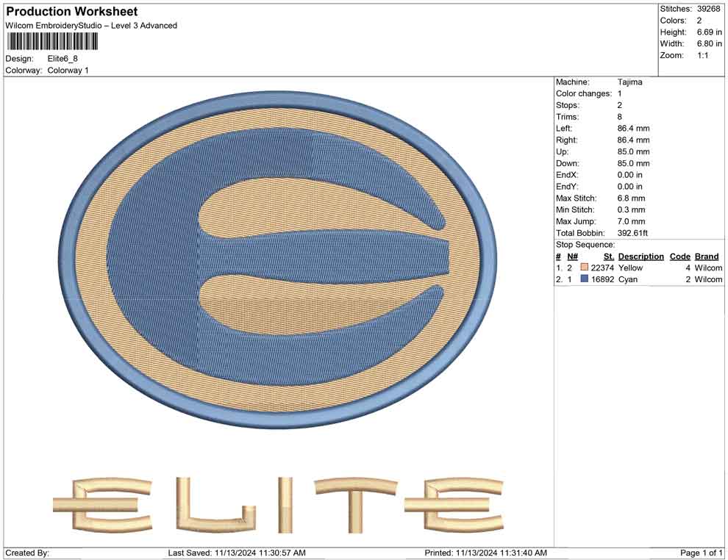728x560 pixels.
Task: Click the Description column header
Action: tap(640, 256)
